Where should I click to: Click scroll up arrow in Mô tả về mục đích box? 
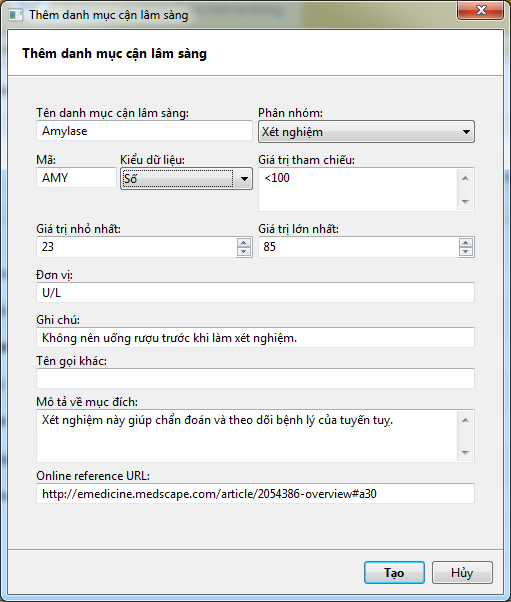pos(465,420)
